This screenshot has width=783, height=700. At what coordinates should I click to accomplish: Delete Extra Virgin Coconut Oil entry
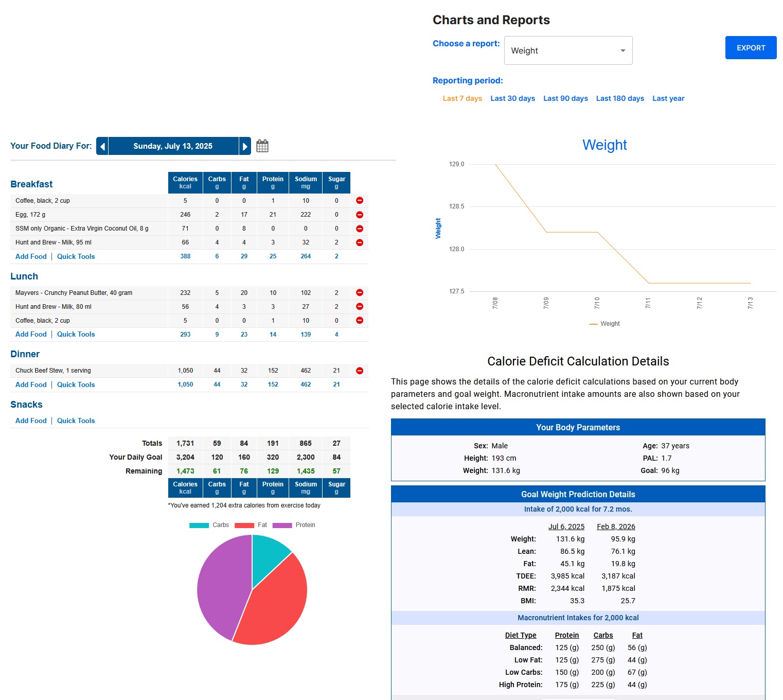tap(360, 229)
